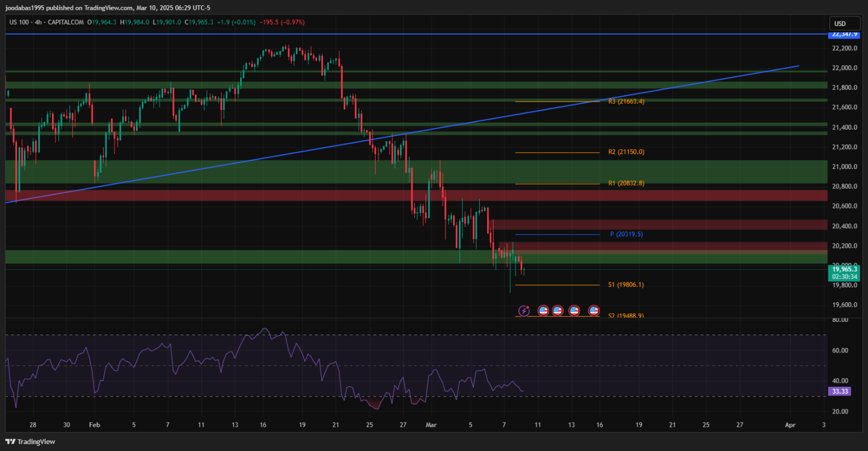Select the P (20319.5) pivot label
The image size is (868, 451).
pos(626,234)
